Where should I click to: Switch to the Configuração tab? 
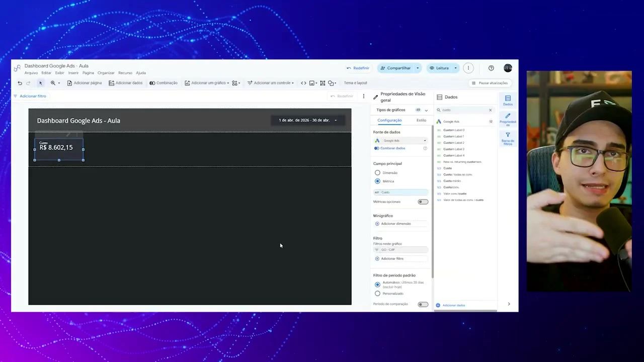point(389,120)
